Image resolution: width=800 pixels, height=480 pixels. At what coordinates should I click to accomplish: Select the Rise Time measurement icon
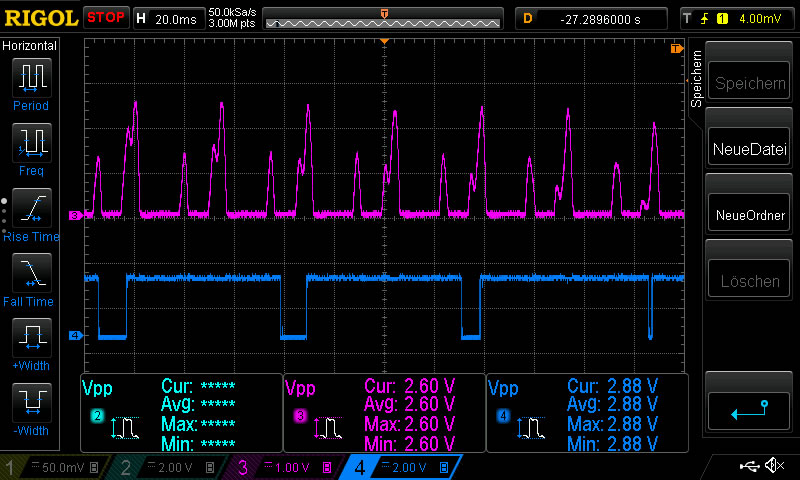coord(32,208)
